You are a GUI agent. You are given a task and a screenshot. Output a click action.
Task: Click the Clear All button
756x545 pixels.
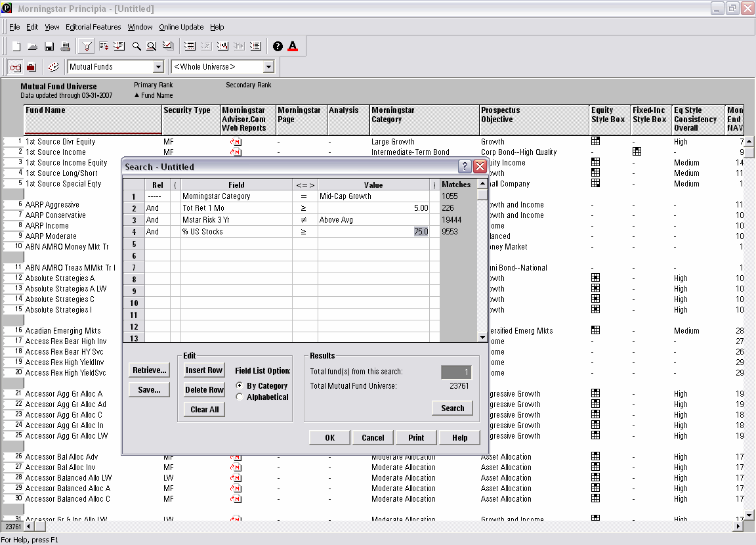point(204,410)
